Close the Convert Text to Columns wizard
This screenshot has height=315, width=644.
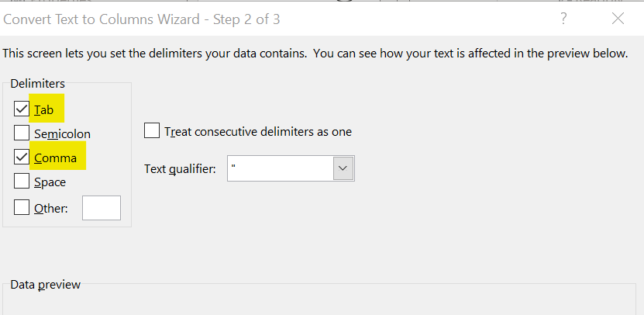(618, 19)
